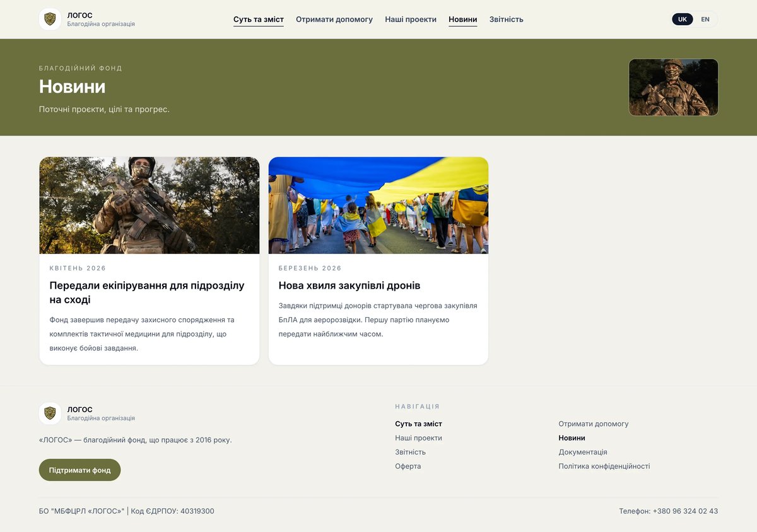Open the soldier thumbnail in the green banner

pyautogui.click(x=674, y=88)
